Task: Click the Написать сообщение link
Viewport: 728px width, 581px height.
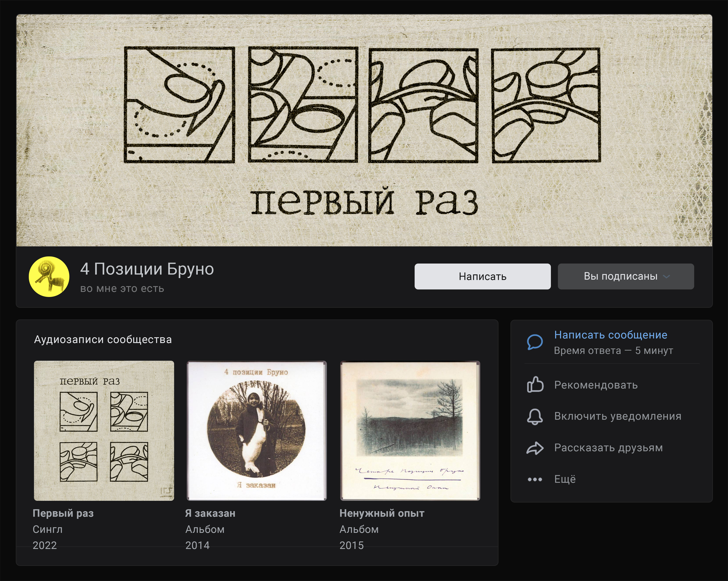Action: pos(610,335)
